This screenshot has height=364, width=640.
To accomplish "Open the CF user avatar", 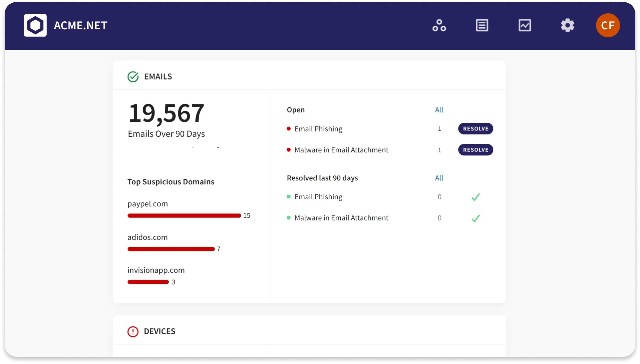I will [608, 25].
